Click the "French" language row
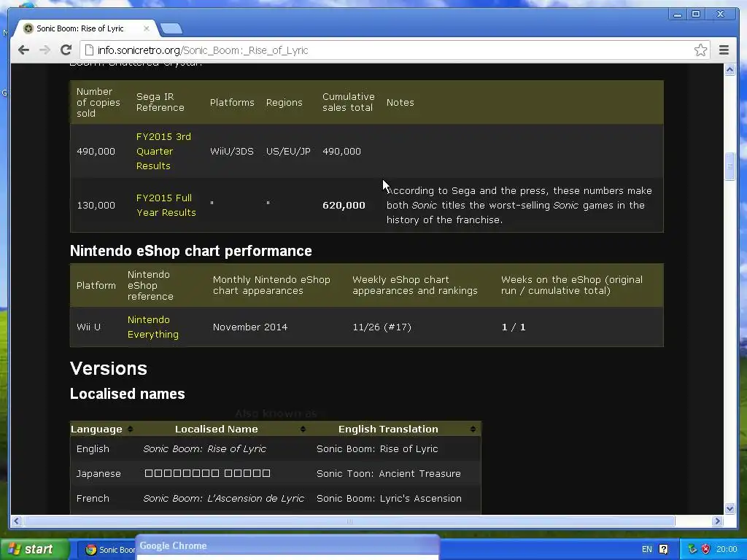Viewport: 747px width, 560px height. coord(275,498)
